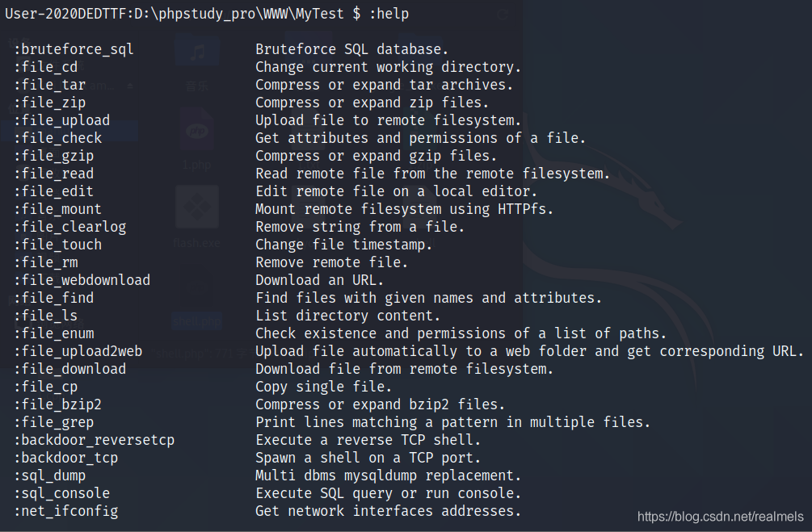Click the 'Download an URL.' description text
Screen dimensions: 812x532
coord(319,280)
